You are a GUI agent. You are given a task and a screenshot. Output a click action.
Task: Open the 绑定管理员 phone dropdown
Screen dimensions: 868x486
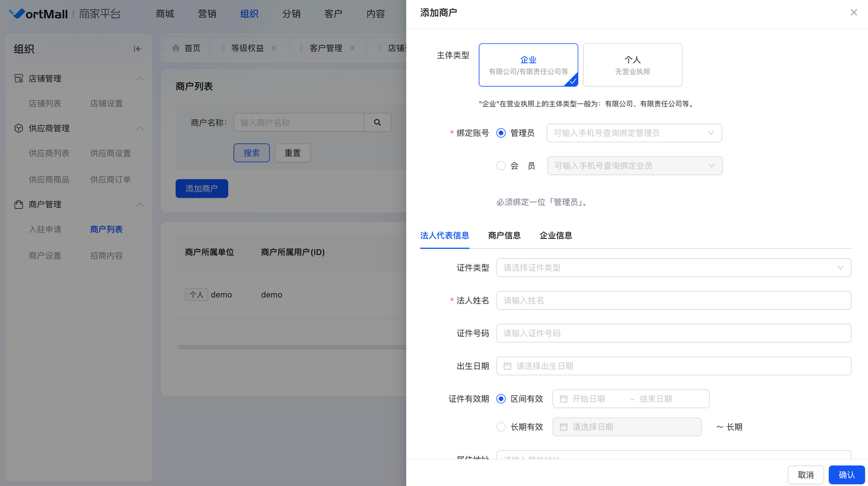(634, 133)
